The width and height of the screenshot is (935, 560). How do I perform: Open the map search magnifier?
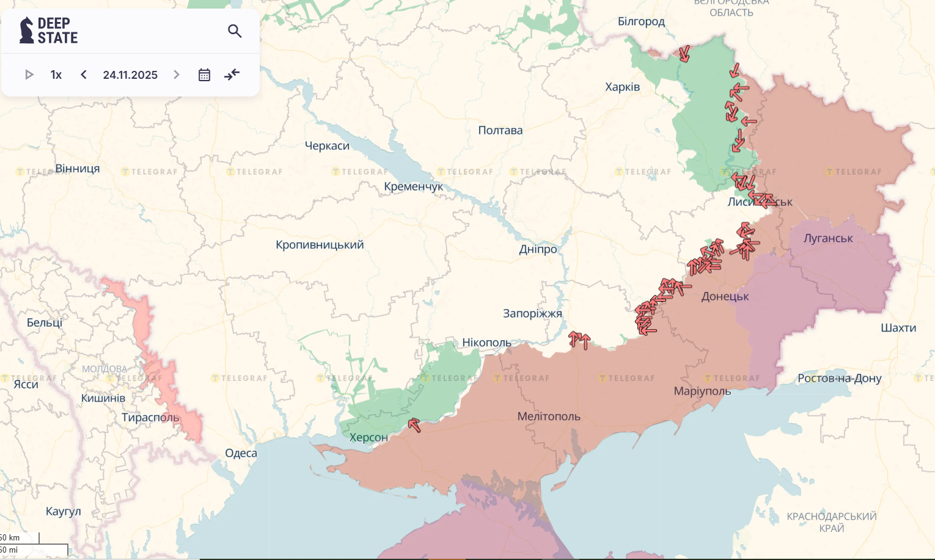[235, 31]
